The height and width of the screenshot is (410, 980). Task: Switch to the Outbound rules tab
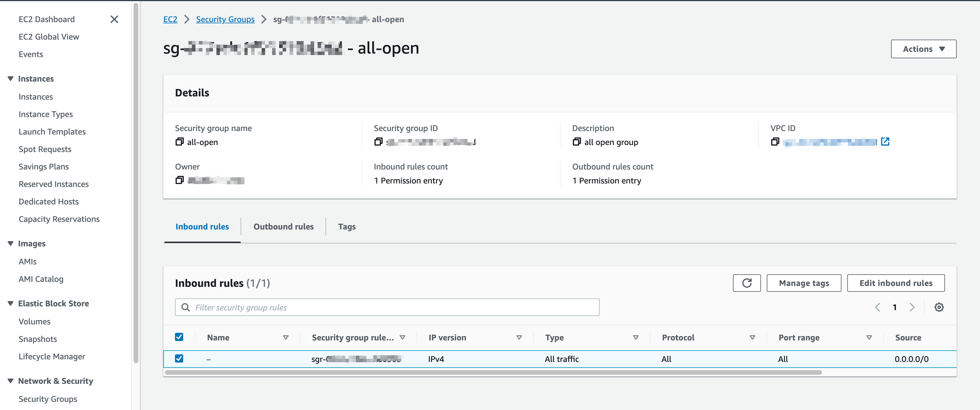click(283, 227)
